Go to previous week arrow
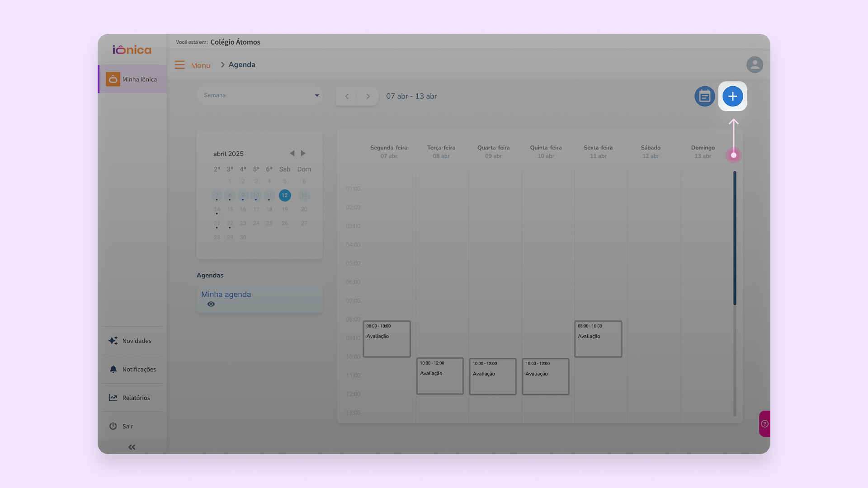 [347, 96]
